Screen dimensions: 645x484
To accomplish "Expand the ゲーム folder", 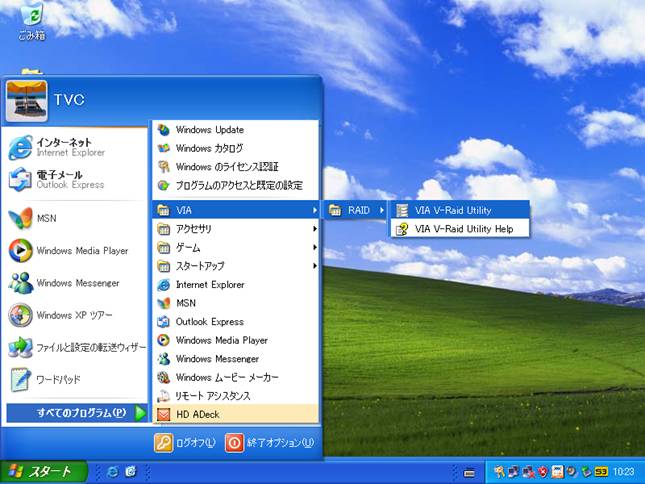I will pos(235,247).
